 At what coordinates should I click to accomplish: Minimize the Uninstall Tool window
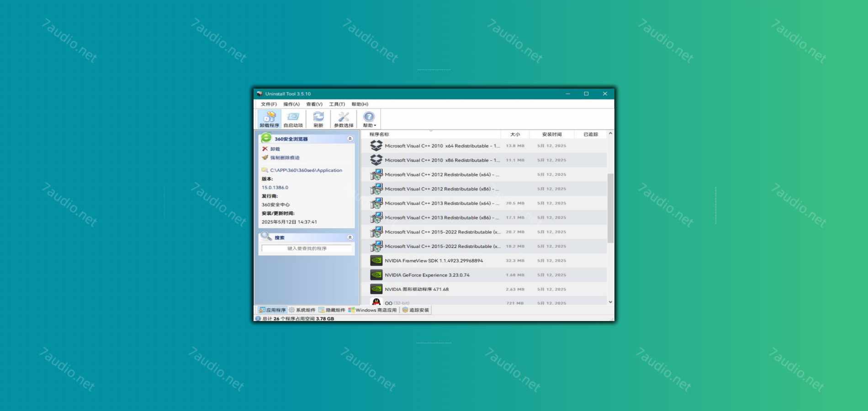568,94
